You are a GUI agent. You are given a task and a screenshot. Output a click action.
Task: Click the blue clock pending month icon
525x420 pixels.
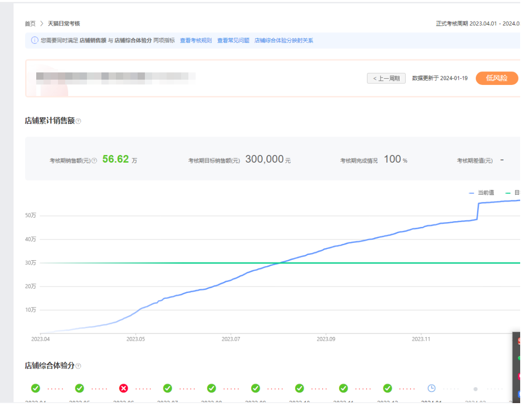pyautogui.click(x=431, y=388)
